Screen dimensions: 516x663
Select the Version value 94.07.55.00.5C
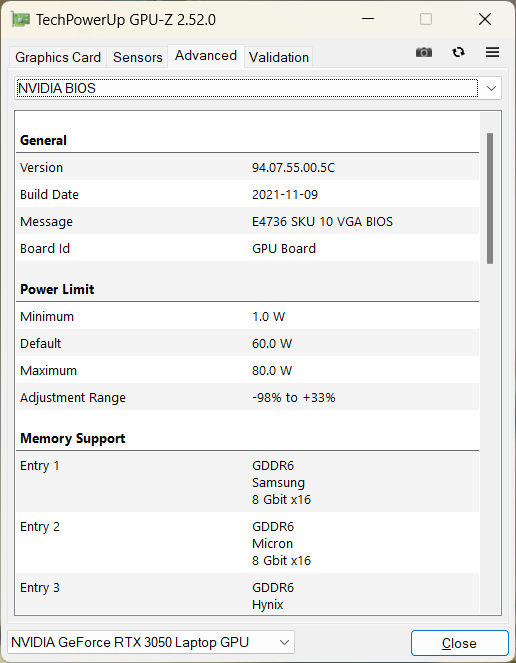click(x=294, y=168)
